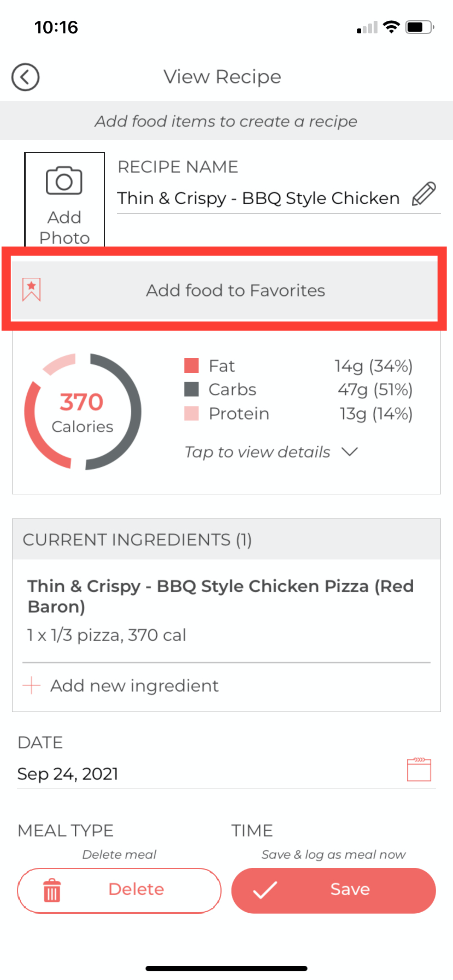Tap the Fat color swatch
453x980 pixels.
pos(191,365)
